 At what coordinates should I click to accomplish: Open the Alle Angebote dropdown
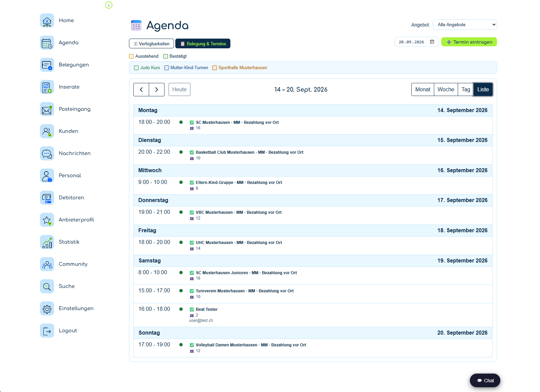click(x=465, y=25)
